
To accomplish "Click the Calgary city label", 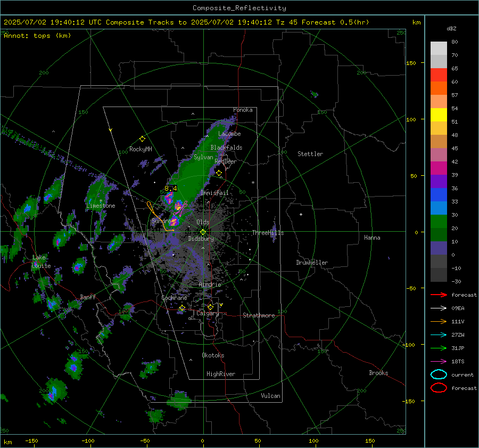I will click(208, 313).
